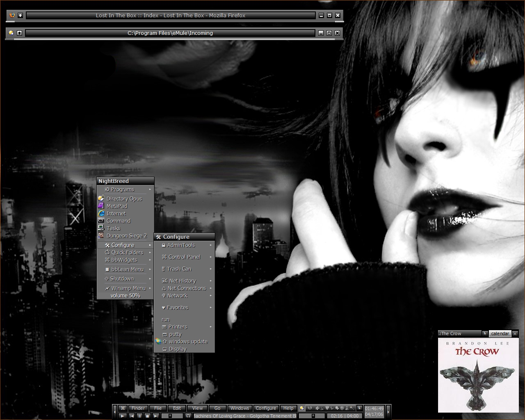
Task: Click the NightBreed menu title bar
Action: (x=125, y=181)
